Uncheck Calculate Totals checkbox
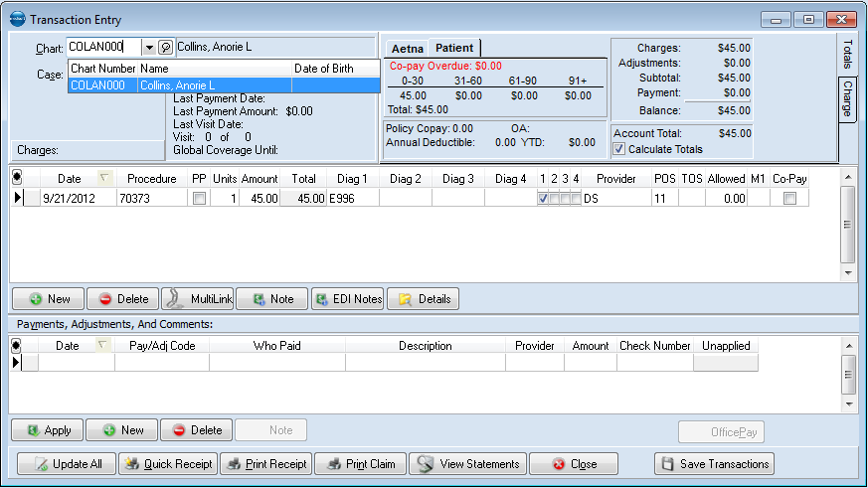868x488 pixels. click(618, 149)
